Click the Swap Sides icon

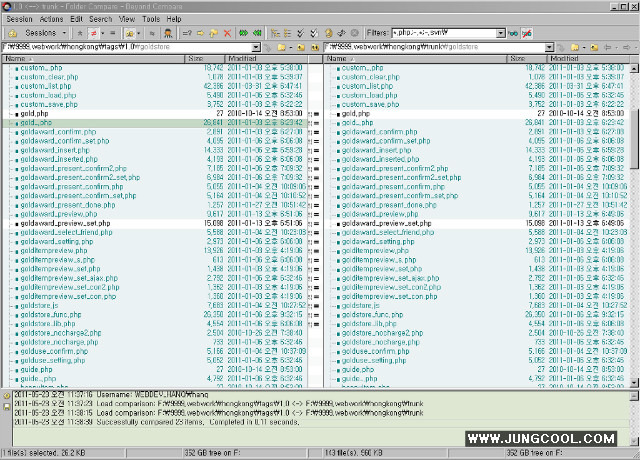tap(342, 33)
